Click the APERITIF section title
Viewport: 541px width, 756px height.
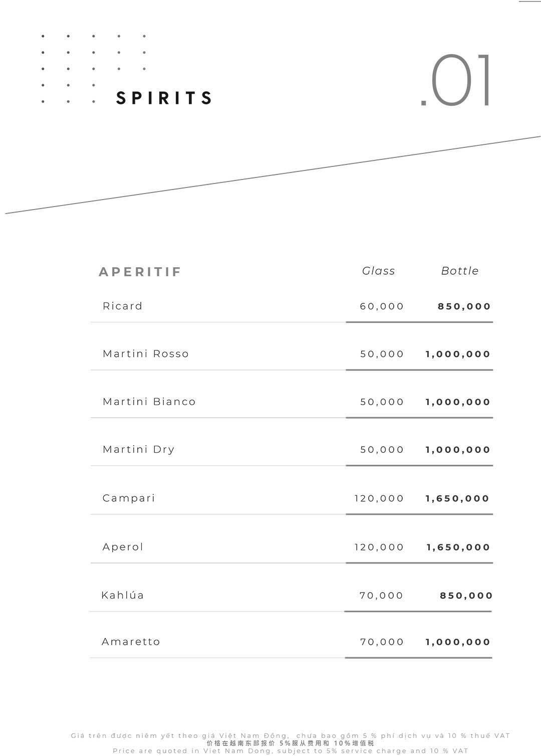tap(140, 272)
